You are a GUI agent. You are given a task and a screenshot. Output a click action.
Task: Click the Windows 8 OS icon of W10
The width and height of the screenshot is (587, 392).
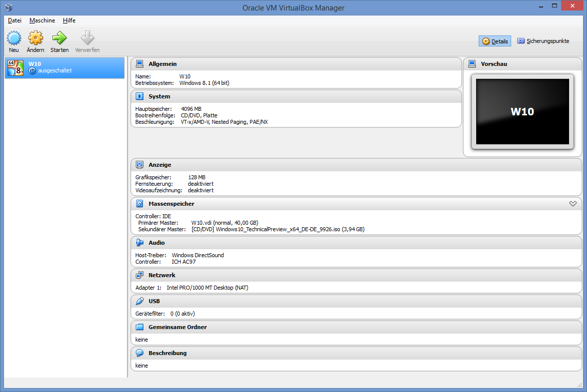tap(15, 68)
